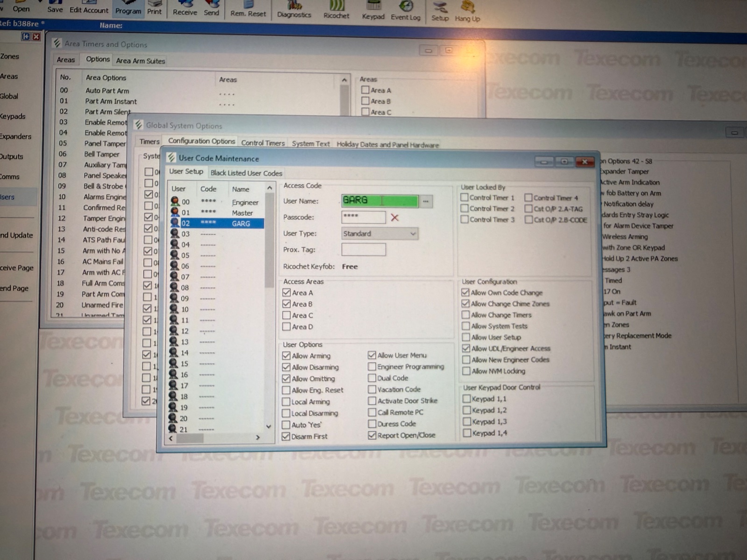
Task: Click the Passcode input field
Action: pyautogui.click(x=363, y=217)
